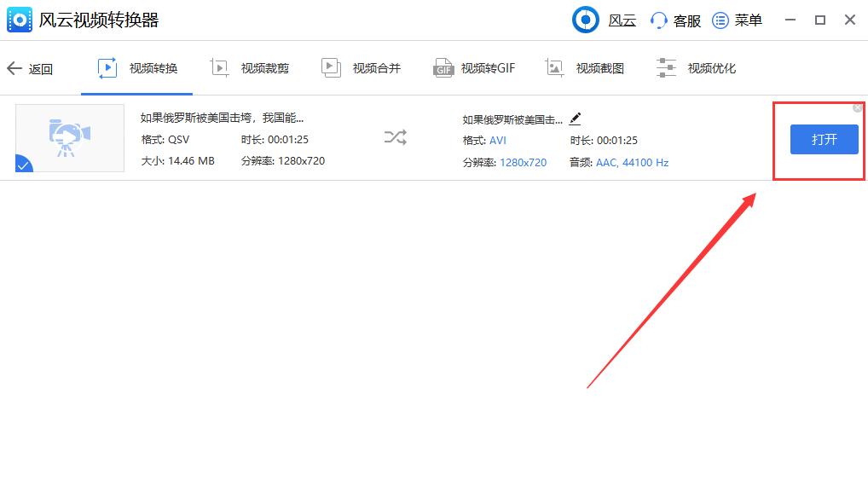Click the shuffle convert arrows icon
868x486 pixels.
pos(396,137)
